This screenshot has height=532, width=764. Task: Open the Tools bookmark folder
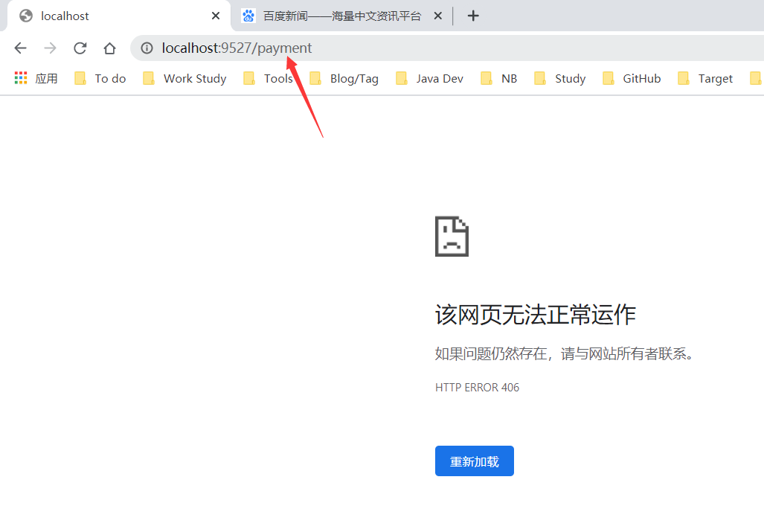click(268, 78)
